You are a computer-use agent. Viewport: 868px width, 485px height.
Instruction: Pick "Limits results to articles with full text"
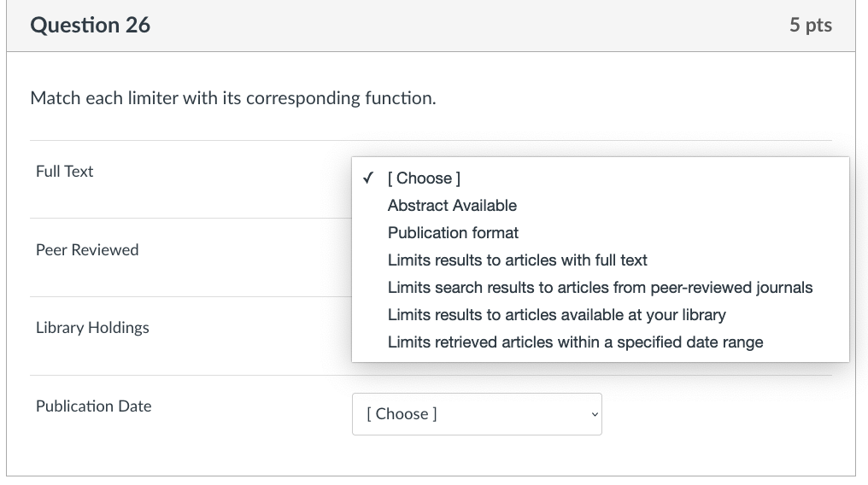[517, 260]
